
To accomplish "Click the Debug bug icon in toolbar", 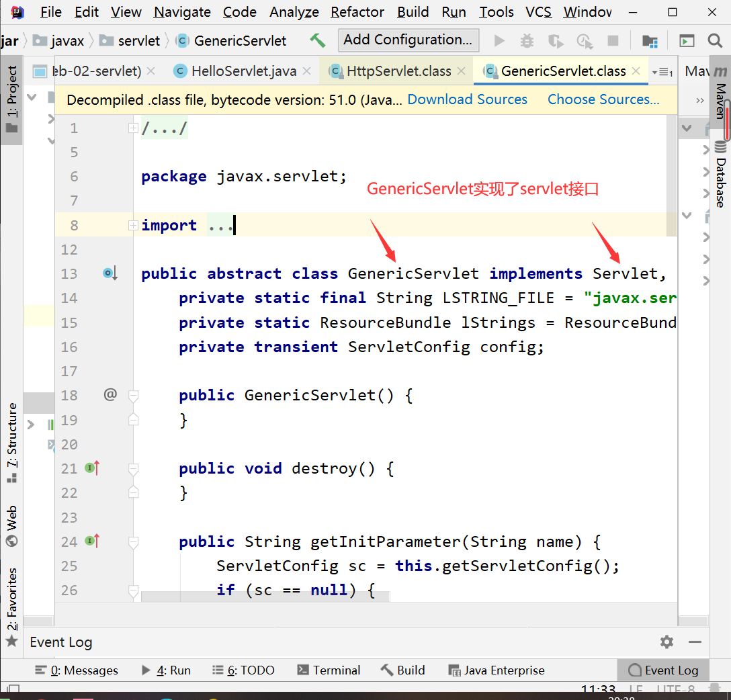I will pyautogui.click(x=527, y=41).
